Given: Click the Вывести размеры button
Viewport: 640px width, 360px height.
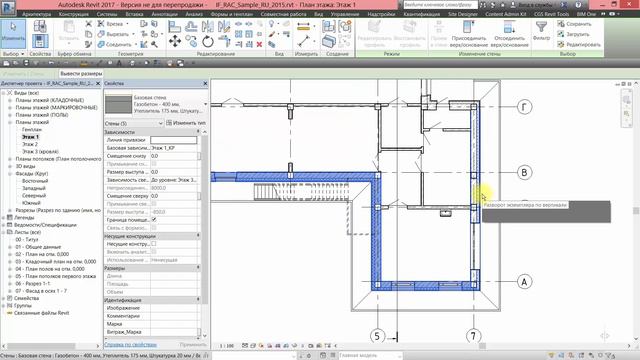Looking at the screenshot, I should point(81,74).
